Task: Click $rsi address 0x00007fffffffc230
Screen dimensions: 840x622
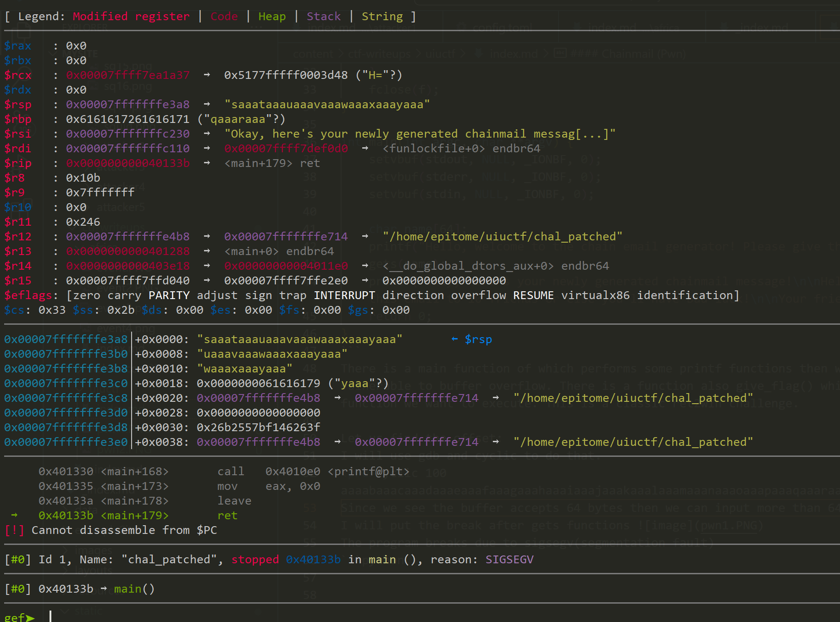Action: (x=128, y=134)
